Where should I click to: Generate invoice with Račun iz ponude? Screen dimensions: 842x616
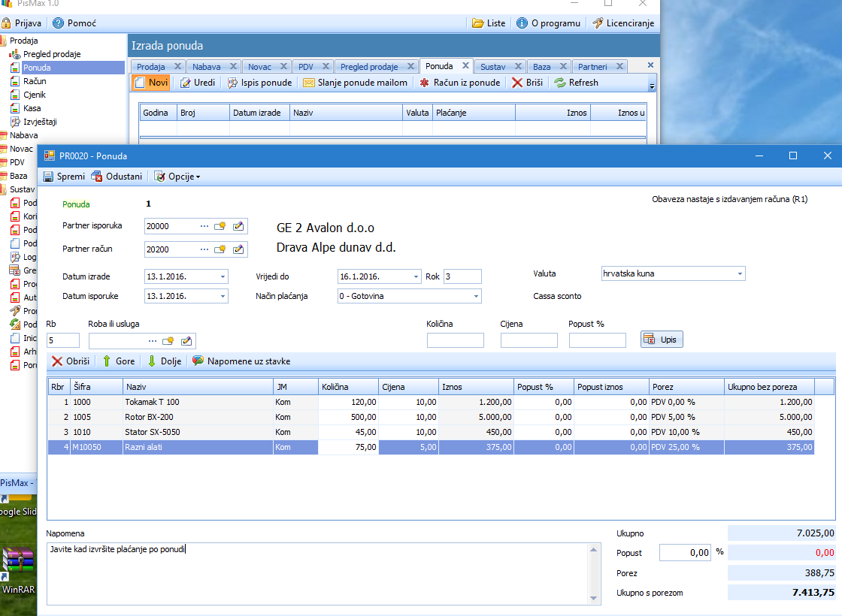459,83
